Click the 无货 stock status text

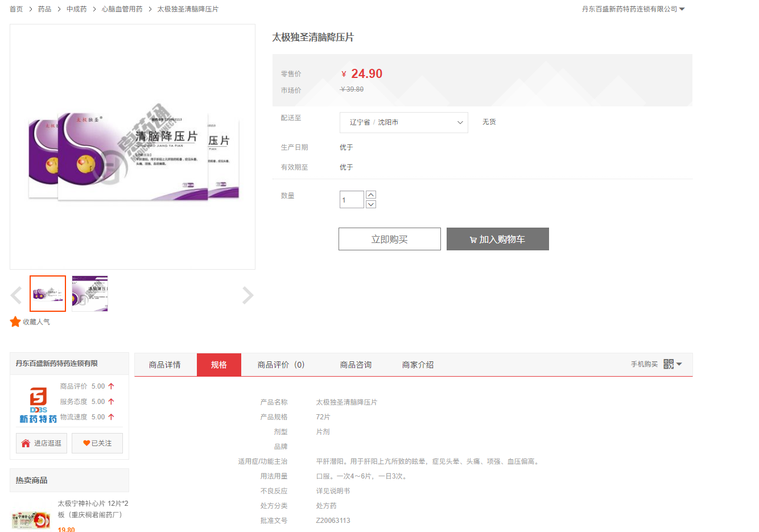pyautogui.click(x=489, y=122)
